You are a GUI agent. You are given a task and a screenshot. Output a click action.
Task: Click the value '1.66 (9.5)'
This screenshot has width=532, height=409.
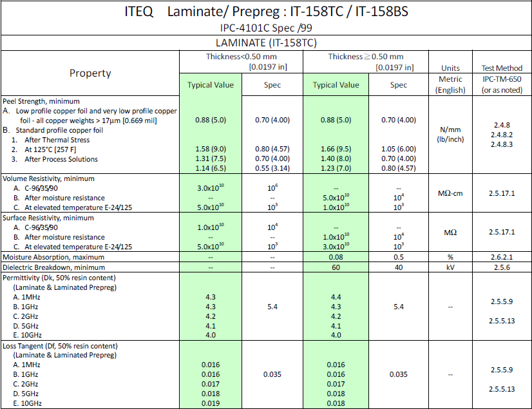(x=336, y=149)
